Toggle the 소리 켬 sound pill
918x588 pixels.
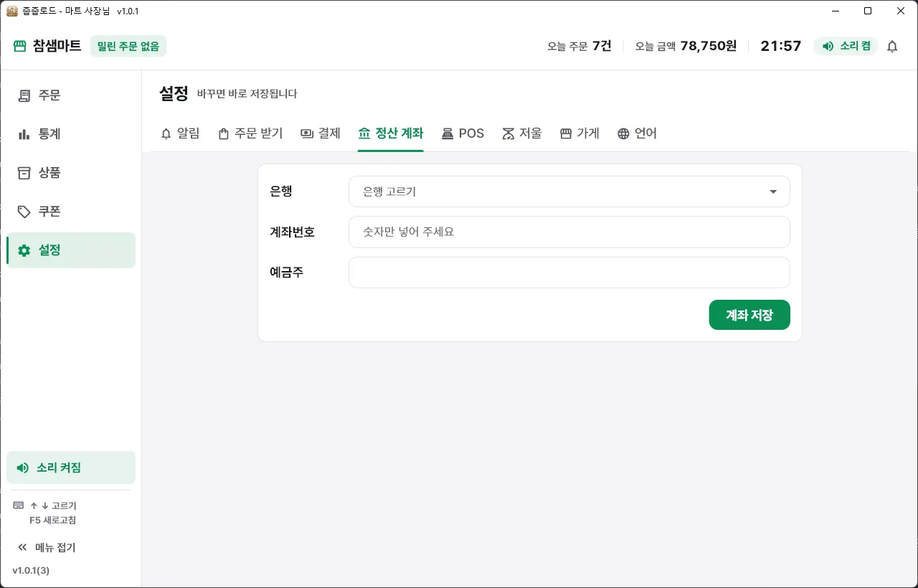tap(846, 46)
